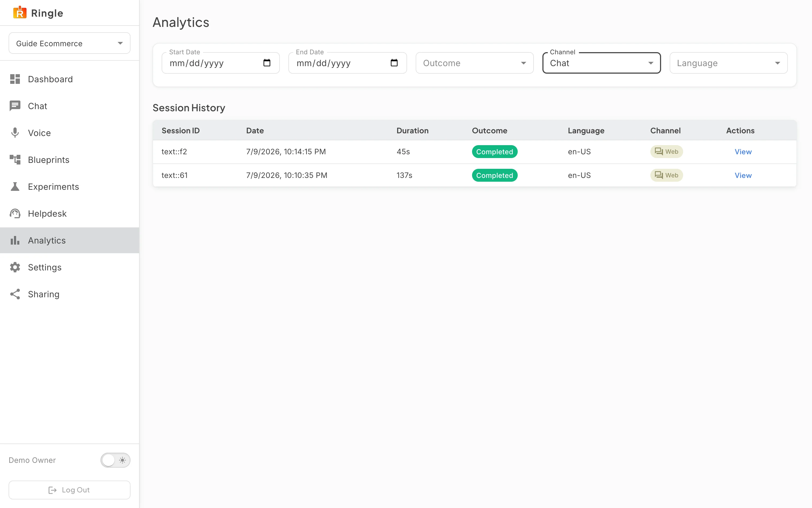The width and height of the screenshot is (812, 508).
Task: Click the Web channel badge for text::f2
Action: (666, 152)
